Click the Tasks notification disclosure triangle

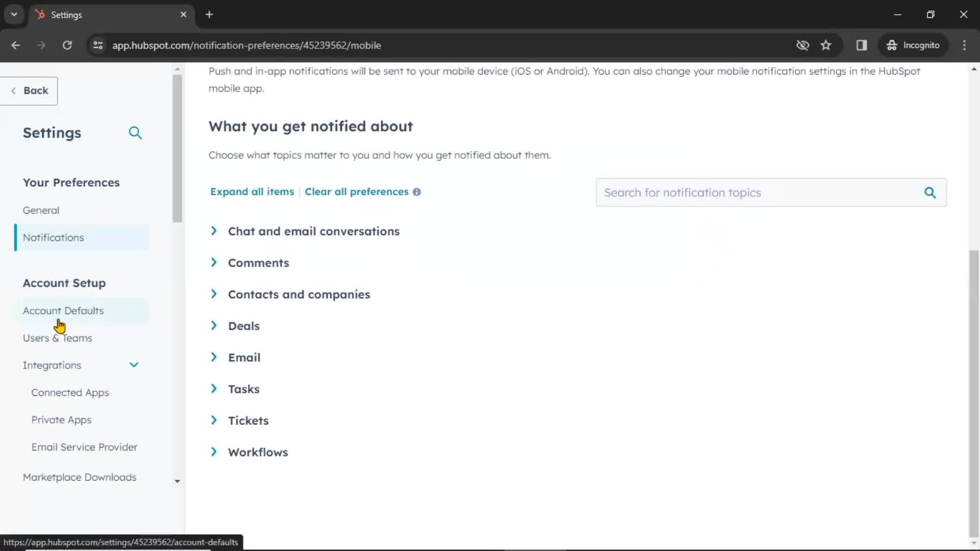coord(214,388)
